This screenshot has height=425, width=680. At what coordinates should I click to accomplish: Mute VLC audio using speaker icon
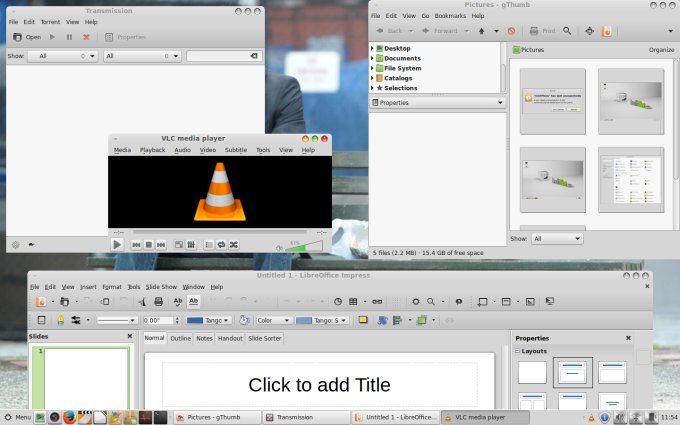[x=279, y=246]
